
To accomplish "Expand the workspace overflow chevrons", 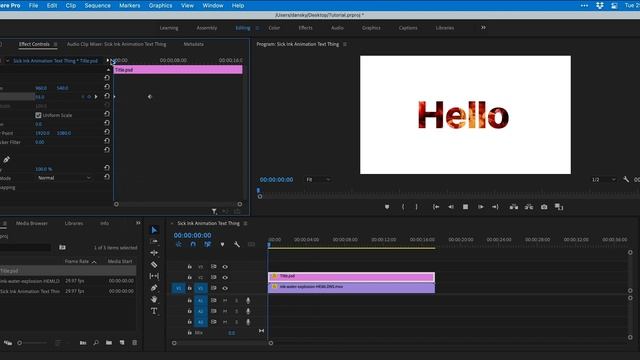I will pyautogui.click(x=483, y=27).
